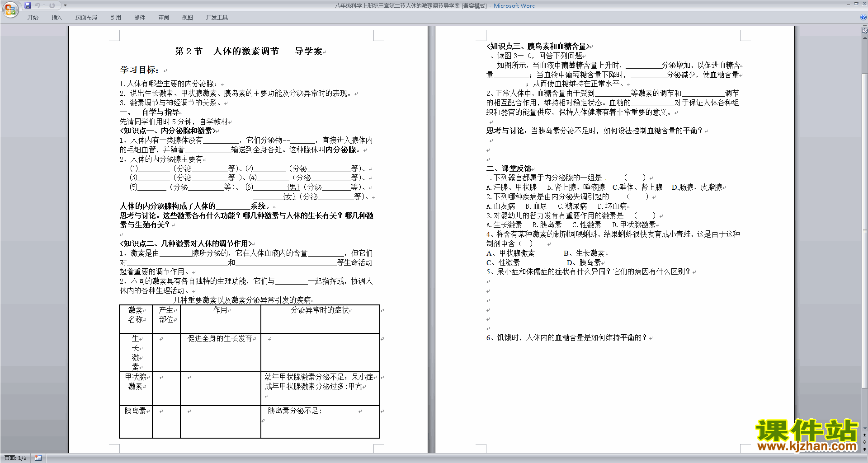
Task: Close the Word window
Action: [864, 4]
